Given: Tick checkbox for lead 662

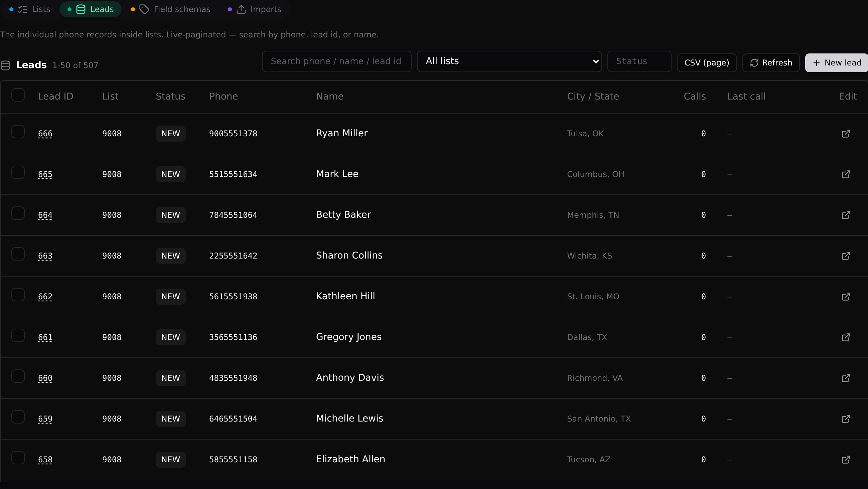Looking at the screenshot, I should point(18,295).
